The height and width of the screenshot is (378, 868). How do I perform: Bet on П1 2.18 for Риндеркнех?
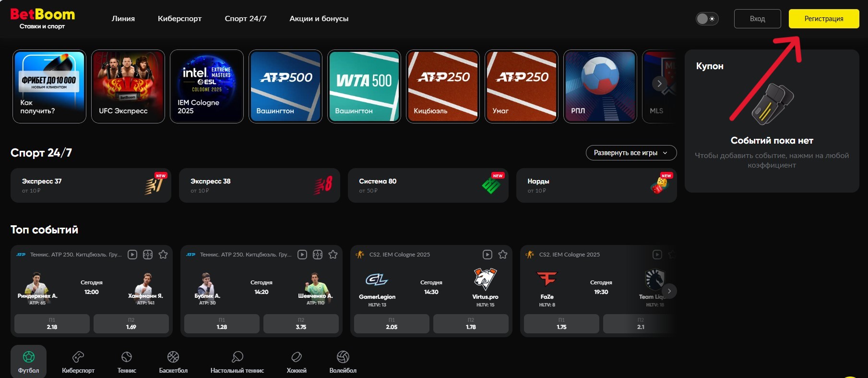[52, 324]
